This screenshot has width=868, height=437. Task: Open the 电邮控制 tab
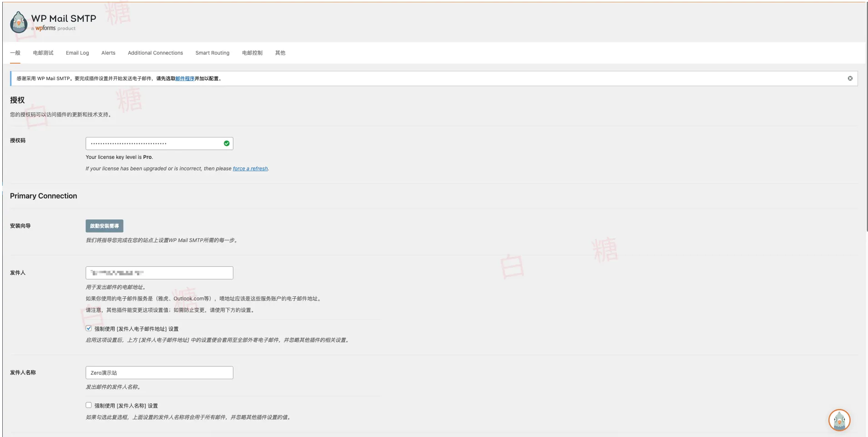252,53
